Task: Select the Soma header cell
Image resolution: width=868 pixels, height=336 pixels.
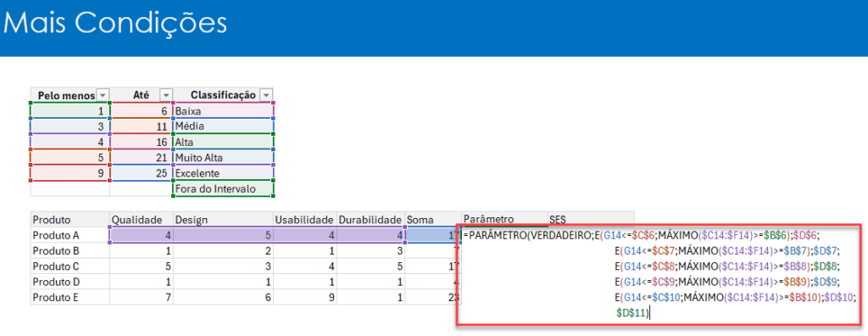Action: (433, 220)
